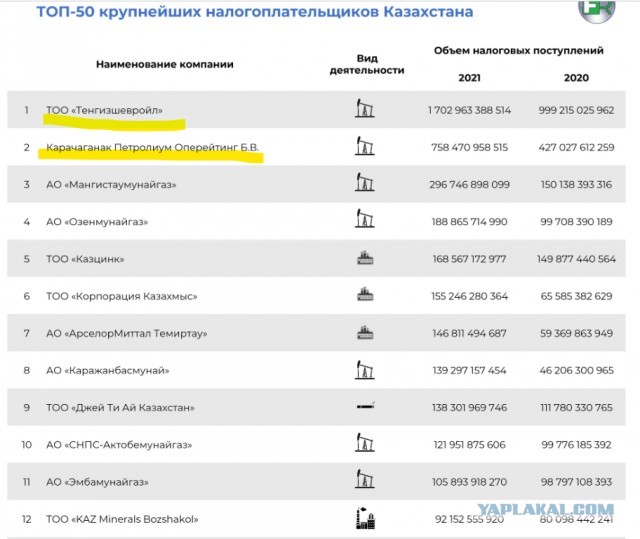Select company name АО «Озенмунайгаз»
The height and width of the screenshot is (539, 640).
point(97,222)
